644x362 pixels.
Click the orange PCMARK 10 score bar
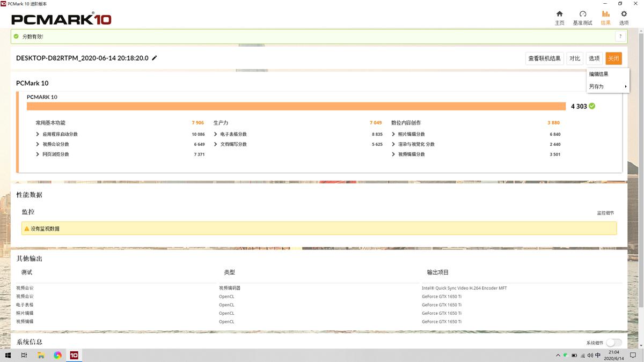point(296,106)
